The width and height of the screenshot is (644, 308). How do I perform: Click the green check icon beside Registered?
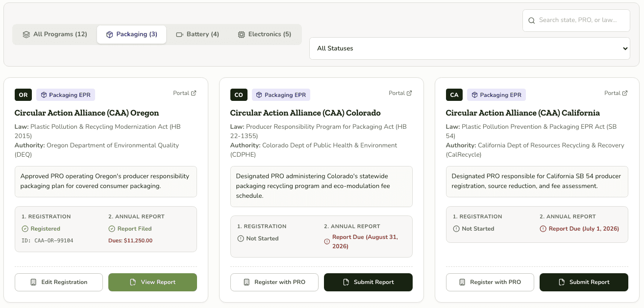pyautogui.click(x=25, y=229)
